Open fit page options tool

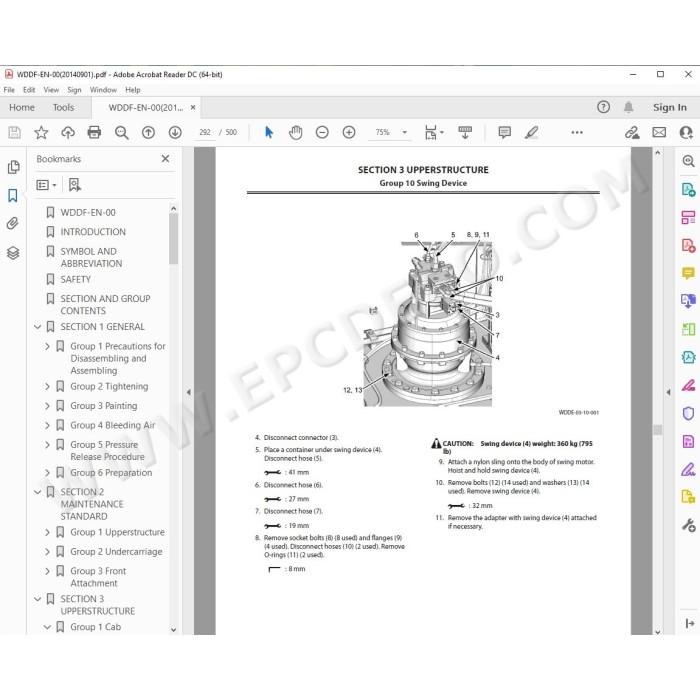coord(433,132)
